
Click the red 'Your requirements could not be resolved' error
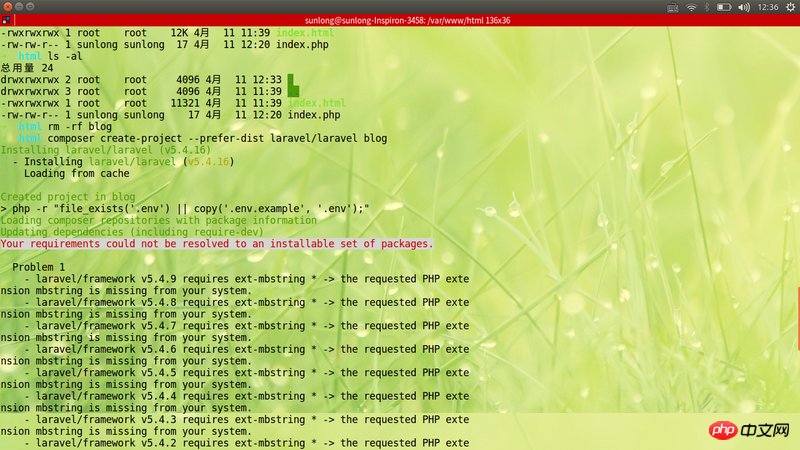[217, 244]
